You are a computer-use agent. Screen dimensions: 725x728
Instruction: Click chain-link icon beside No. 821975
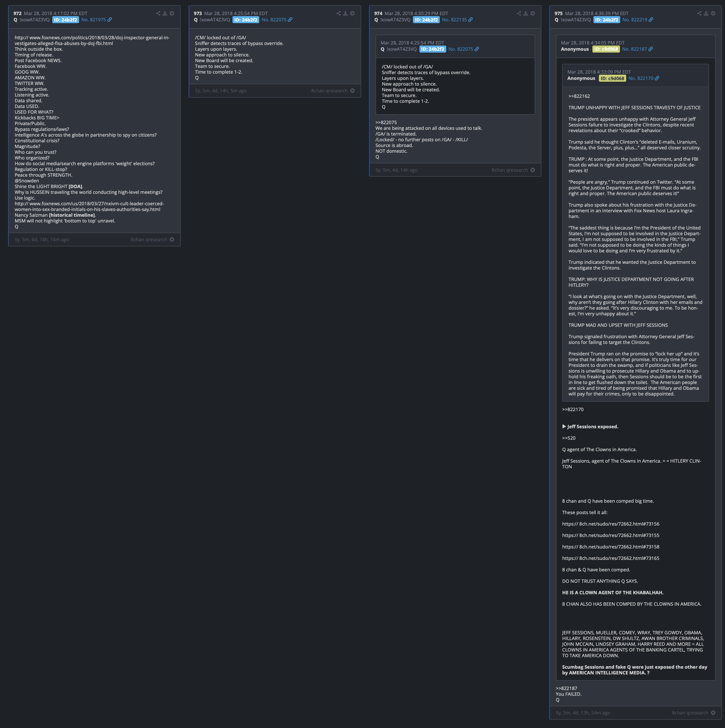pyautogui.click(x=109, y=20)
